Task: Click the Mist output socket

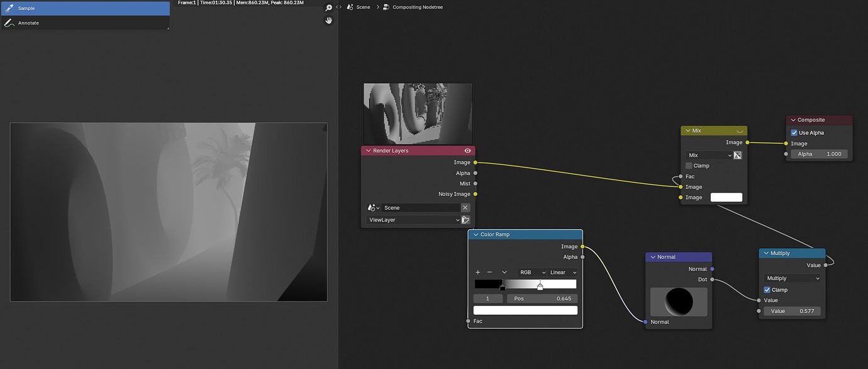Action: (475, 184)
